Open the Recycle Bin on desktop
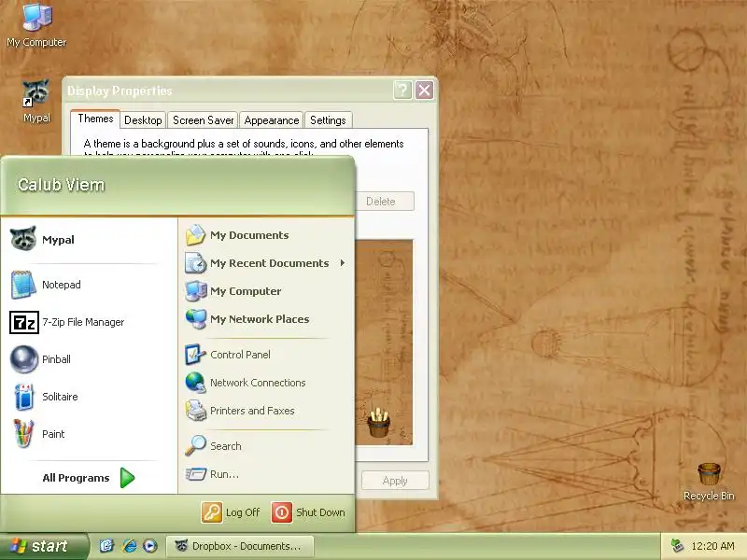Image resolution: width=747 pixels, height=560 pixels. (709, 482)
